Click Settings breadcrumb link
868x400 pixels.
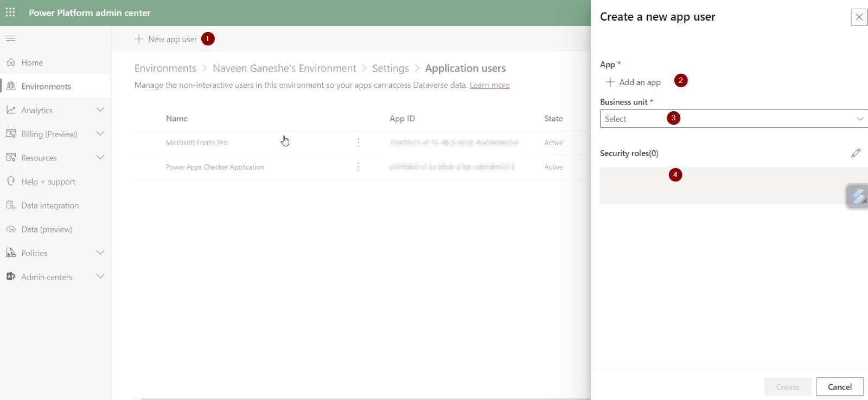[391, 68]
